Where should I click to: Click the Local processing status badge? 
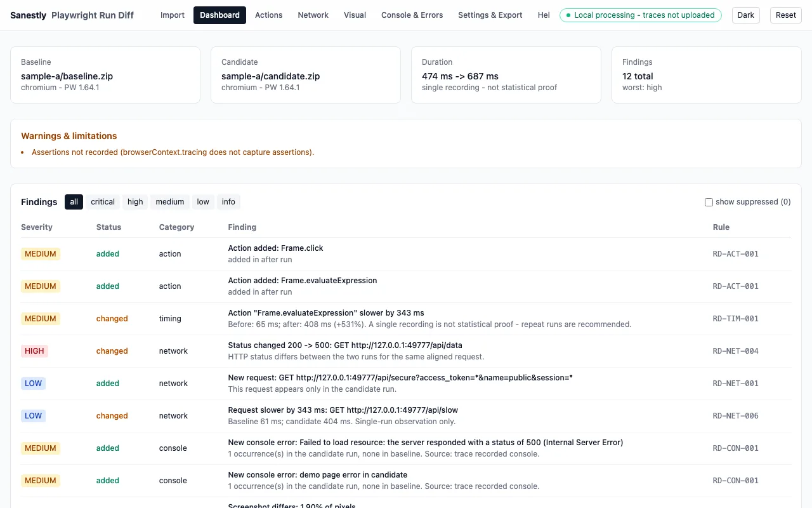[x=641, y=15]
